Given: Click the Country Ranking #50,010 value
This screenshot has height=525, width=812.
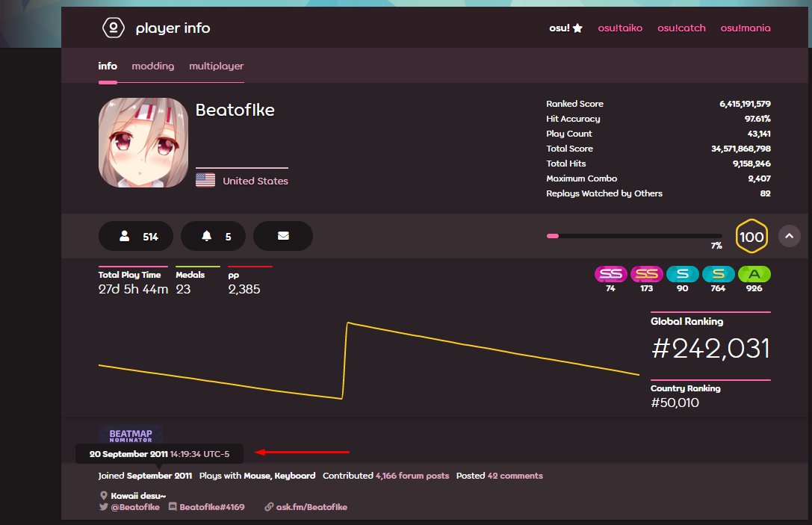Looking at the screenshot, I should pyautogui.click(x=675, y=403).
